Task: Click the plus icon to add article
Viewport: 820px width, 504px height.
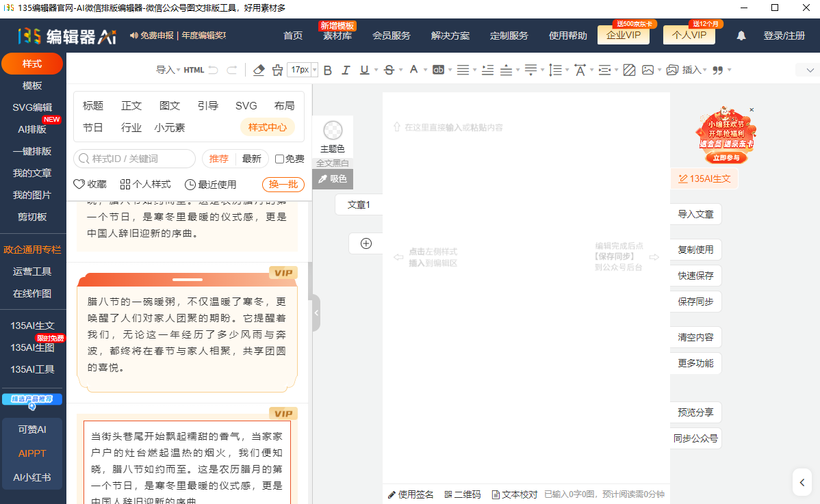Action: (366, 243)
